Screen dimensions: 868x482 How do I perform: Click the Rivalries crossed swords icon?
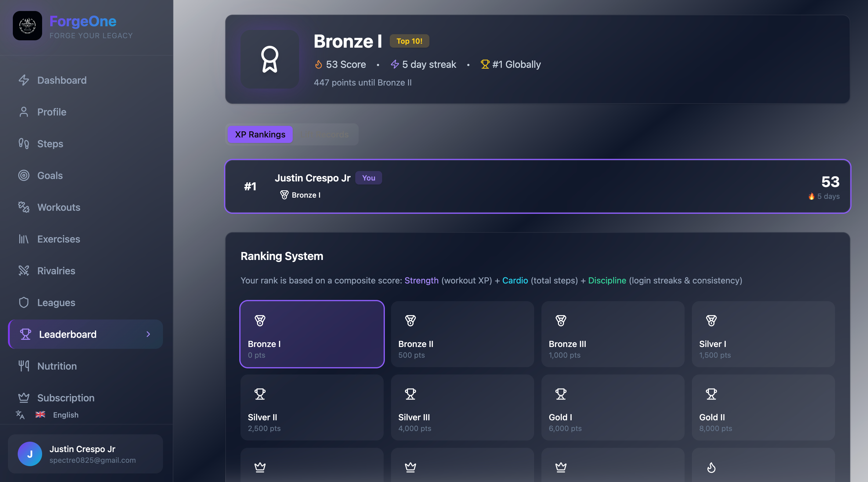[x=24, y=271]
